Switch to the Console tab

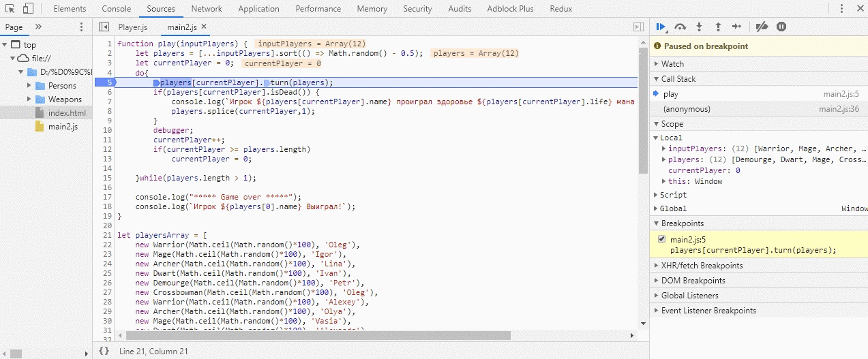pyautogui.click(x=117, y=9)
